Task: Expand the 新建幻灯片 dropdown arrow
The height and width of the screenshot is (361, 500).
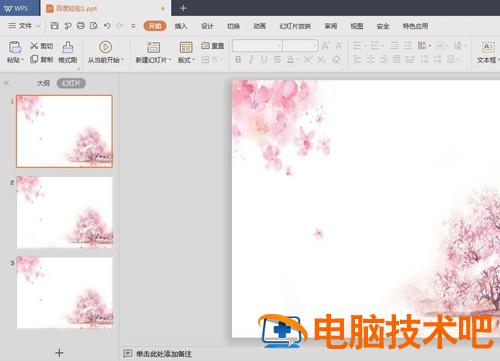Action: click(x=170, y=60)
